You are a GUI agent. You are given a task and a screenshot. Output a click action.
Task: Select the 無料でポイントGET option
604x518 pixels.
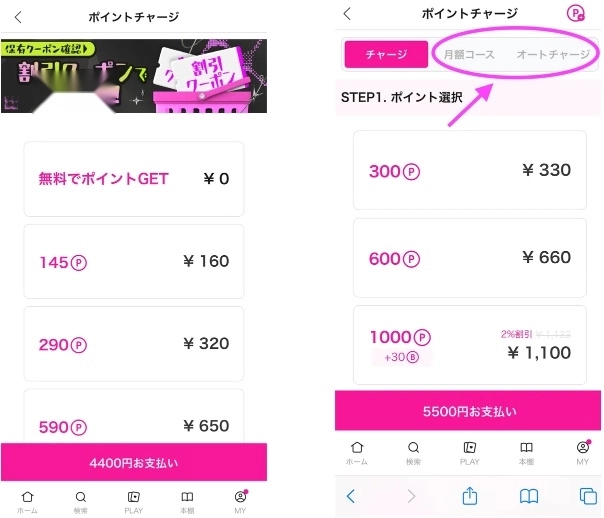click(x=134, y=179)
